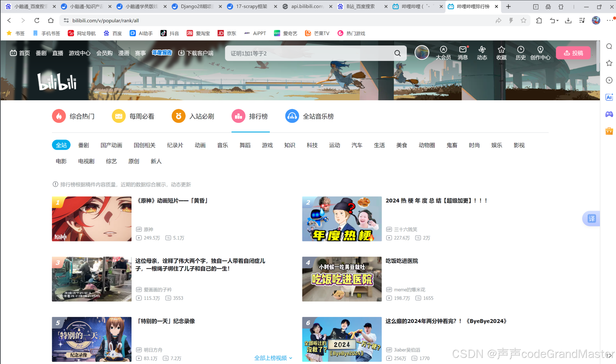This screenshot has height=364, width=616.
Task: Click the floating 译 translate button
Action: click(592, 219)
